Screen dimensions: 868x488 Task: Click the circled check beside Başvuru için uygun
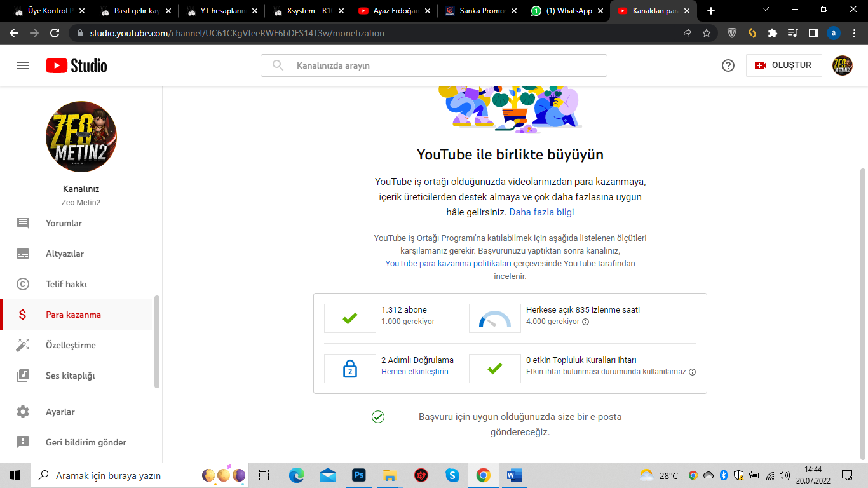click(378, 417)
